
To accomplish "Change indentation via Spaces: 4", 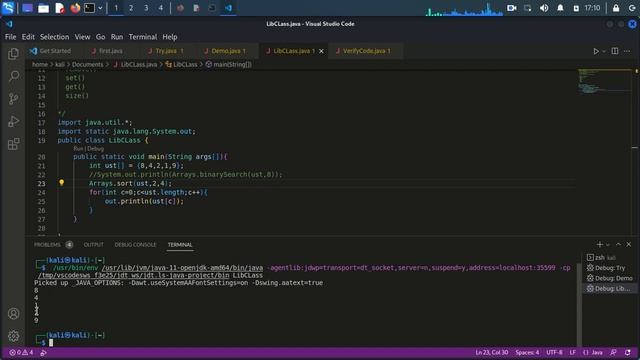I will coord(527,352).
